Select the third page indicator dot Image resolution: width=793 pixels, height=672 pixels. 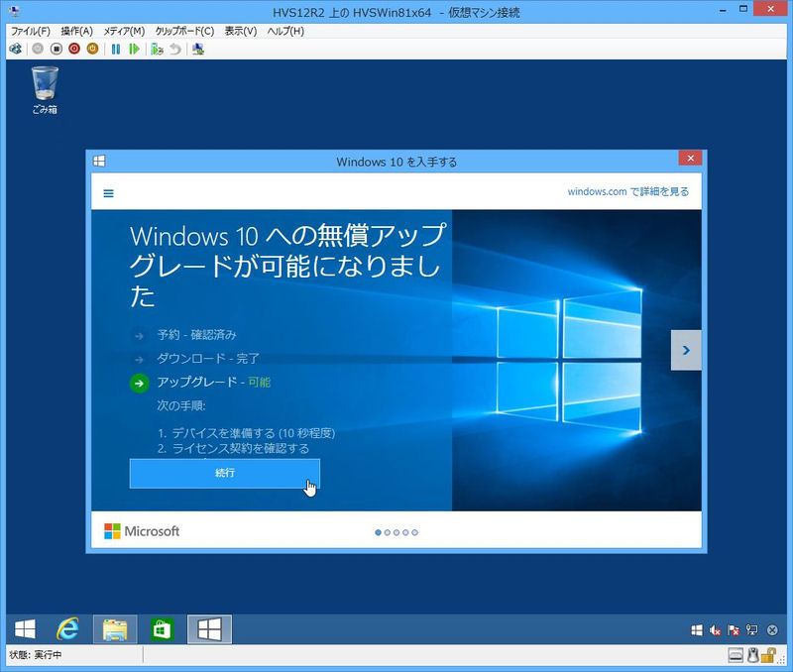396,532
